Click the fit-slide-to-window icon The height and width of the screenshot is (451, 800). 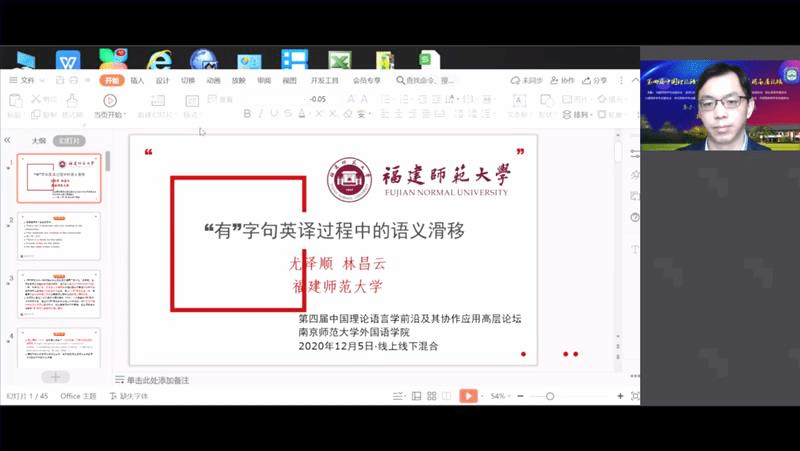click(x=635, y=396)
